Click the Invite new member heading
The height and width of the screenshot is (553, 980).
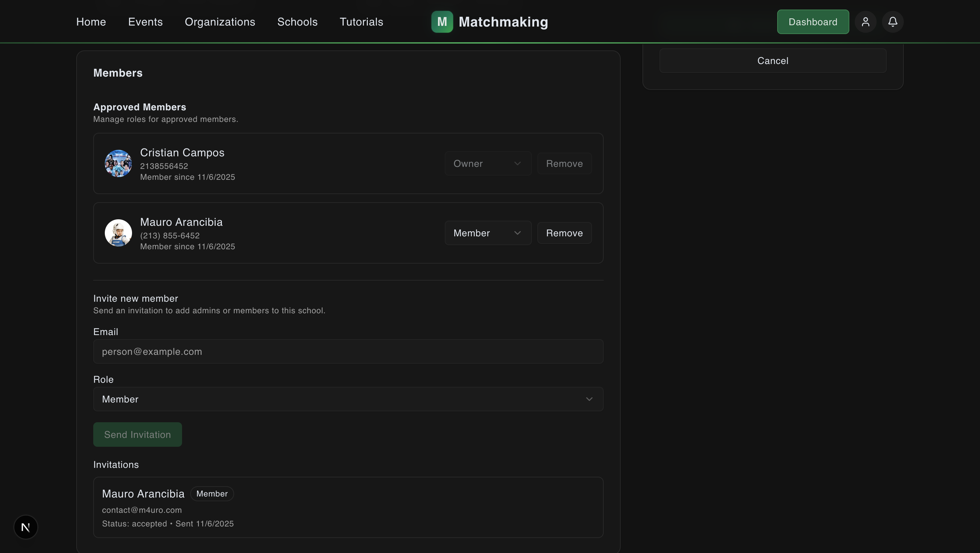click(135, 298)
